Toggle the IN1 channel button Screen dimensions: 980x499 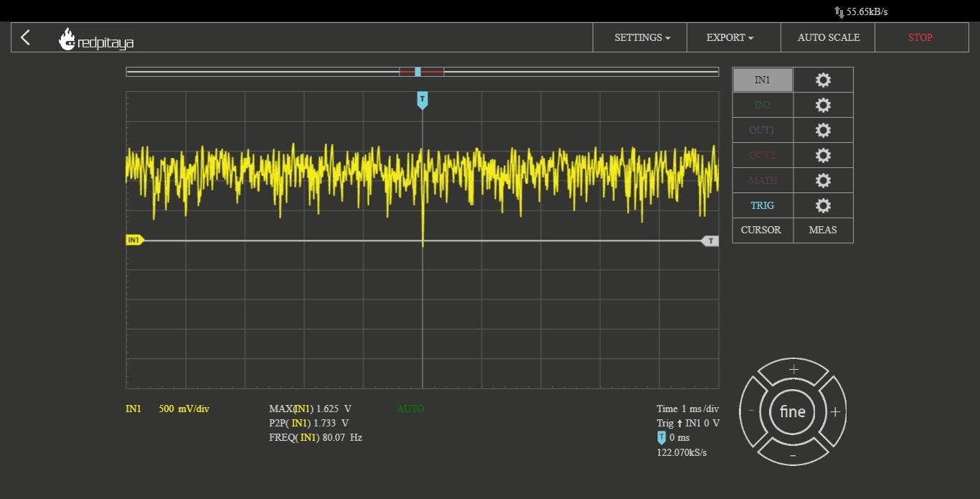[762, 80]
